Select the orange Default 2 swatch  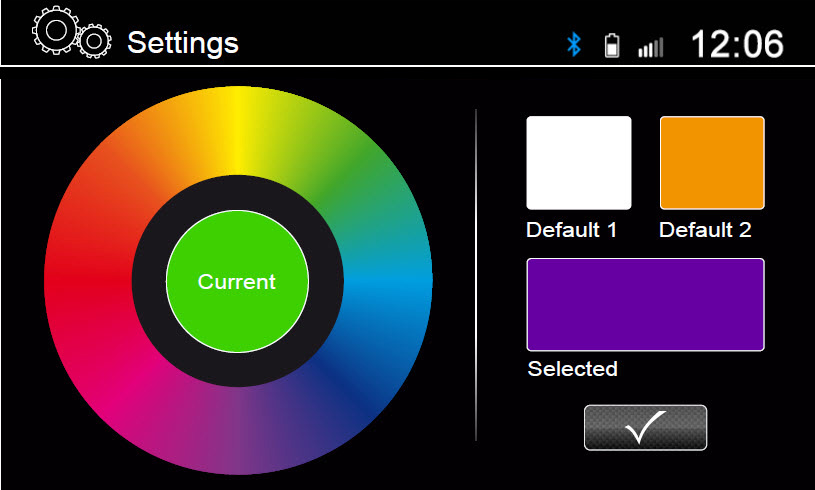point(712,163)
